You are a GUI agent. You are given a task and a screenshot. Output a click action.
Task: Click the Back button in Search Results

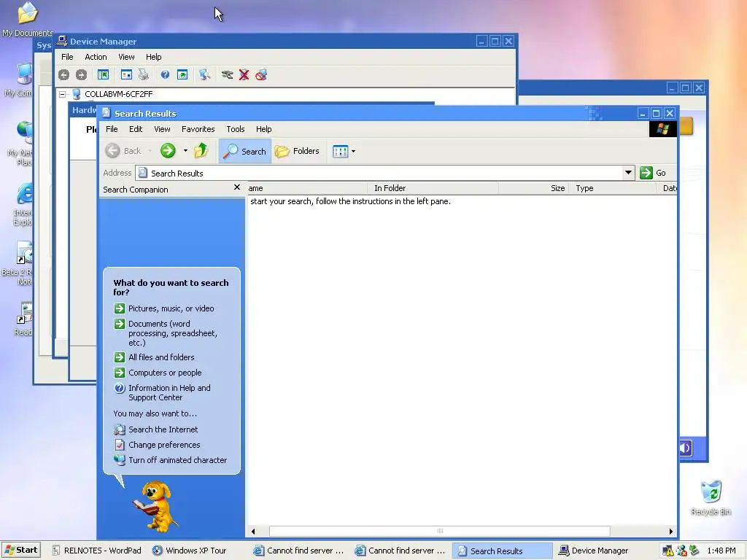coord(123,151)
